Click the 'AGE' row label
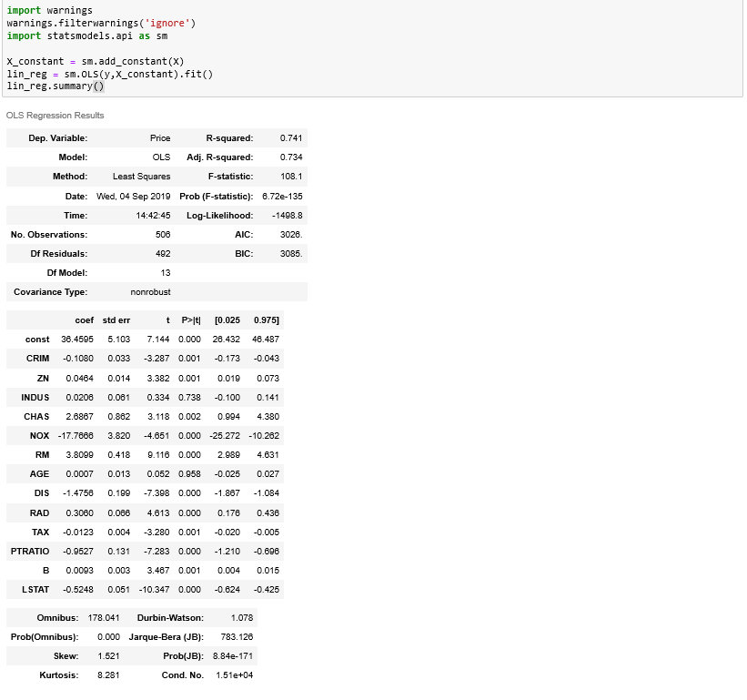This screenshot has height=700, width=747. point(39,473)
